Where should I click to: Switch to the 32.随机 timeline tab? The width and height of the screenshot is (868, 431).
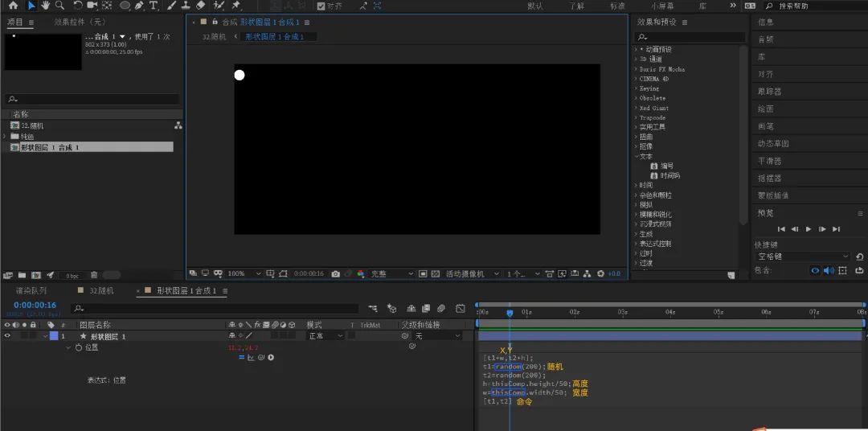[101, 291]
